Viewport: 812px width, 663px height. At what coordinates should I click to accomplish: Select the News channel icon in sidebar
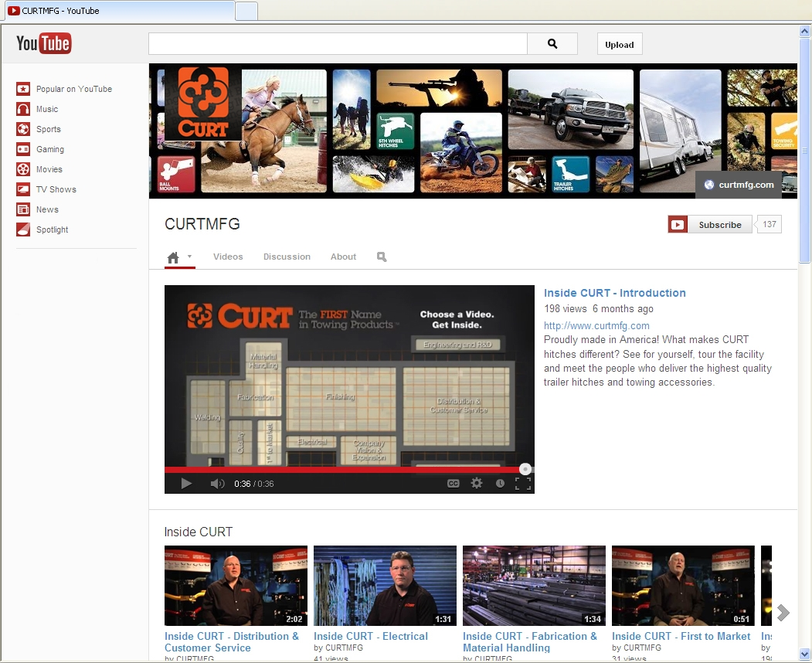click(23, 209)
